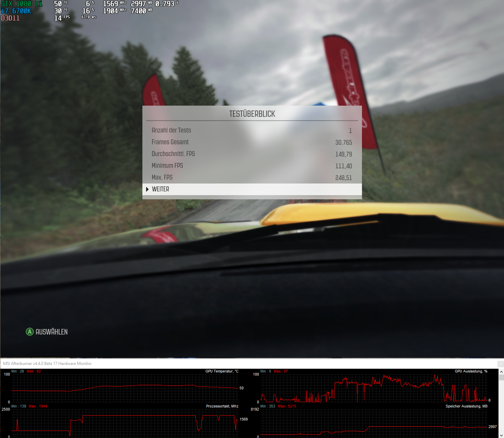The height and width of the screenshot is (438, 504).
Task: Click 'Min : 139' in the clock graph
Action: point(19,406)
